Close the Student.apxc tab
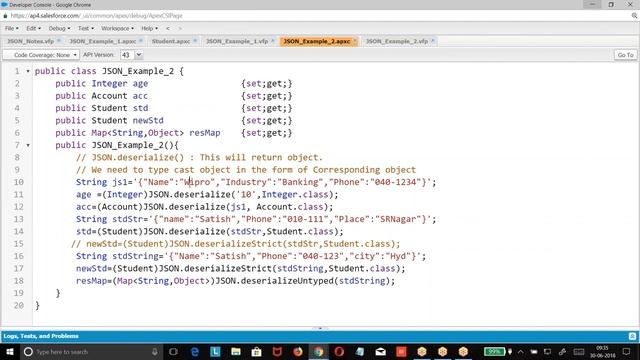640x360 pixels. 195,41
